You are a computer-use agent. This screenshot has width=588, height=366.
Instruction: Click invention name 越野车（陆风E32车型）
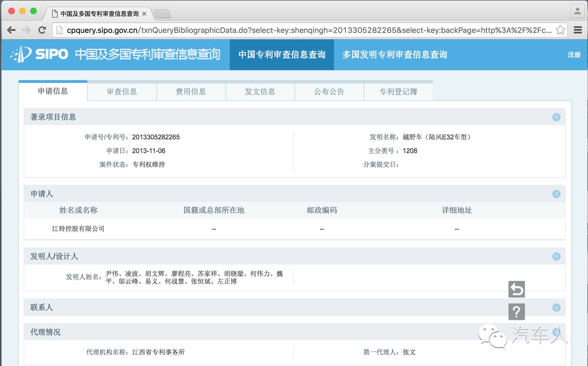coord(438,137)
